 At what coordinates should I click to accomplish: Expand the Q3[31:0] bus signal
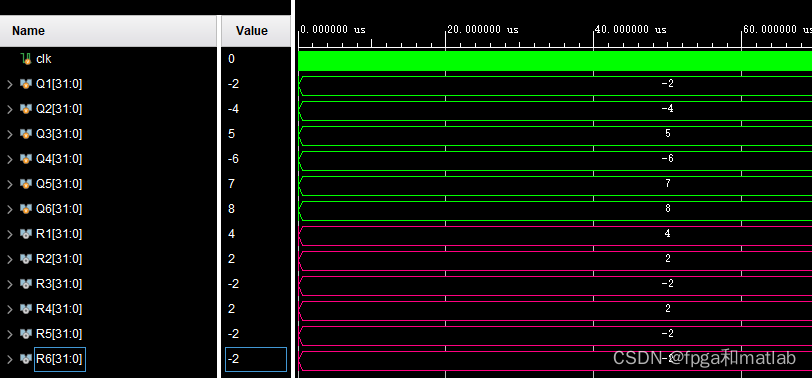[x=10, y=134]
